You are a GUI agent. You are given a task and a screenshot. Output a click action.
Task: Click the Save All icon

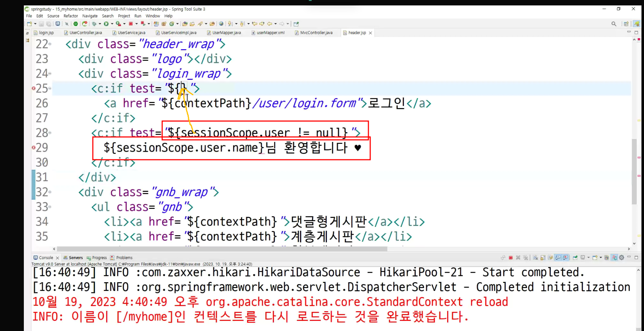pos(48,24)
